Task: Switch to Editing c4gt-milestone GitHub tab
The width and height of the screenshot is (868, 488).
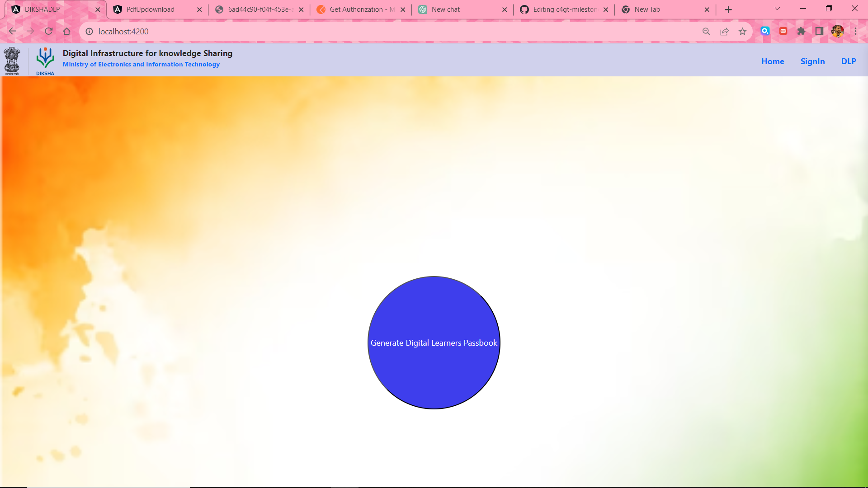Action: 565,9
